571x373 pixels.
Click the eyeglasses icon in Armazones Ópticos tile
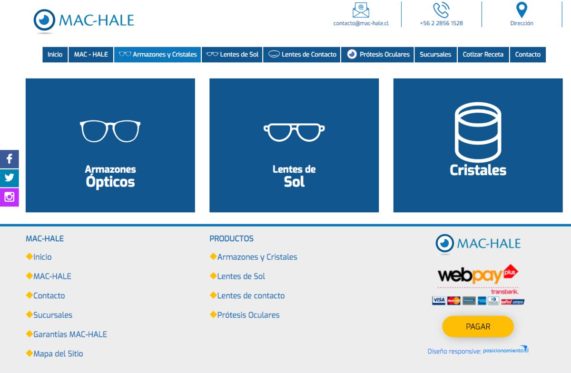[x=110, y=131]
